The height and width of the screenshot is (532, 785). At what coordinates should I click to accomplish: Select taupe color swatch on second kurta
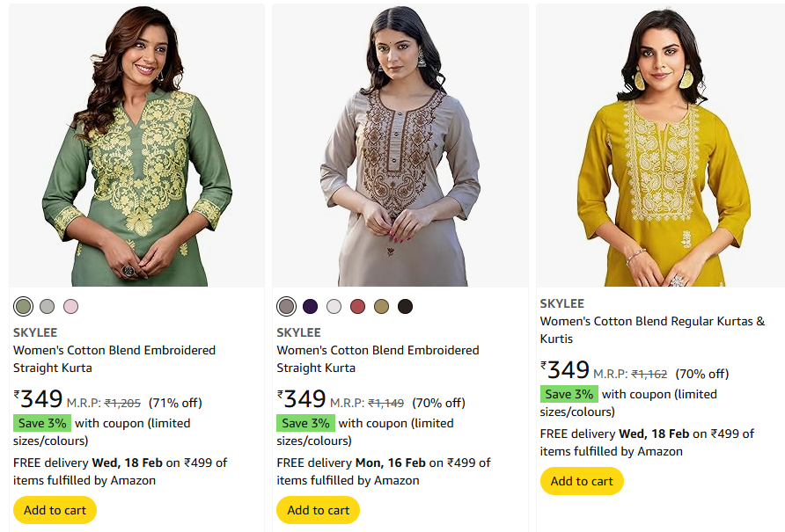(286, 306)
